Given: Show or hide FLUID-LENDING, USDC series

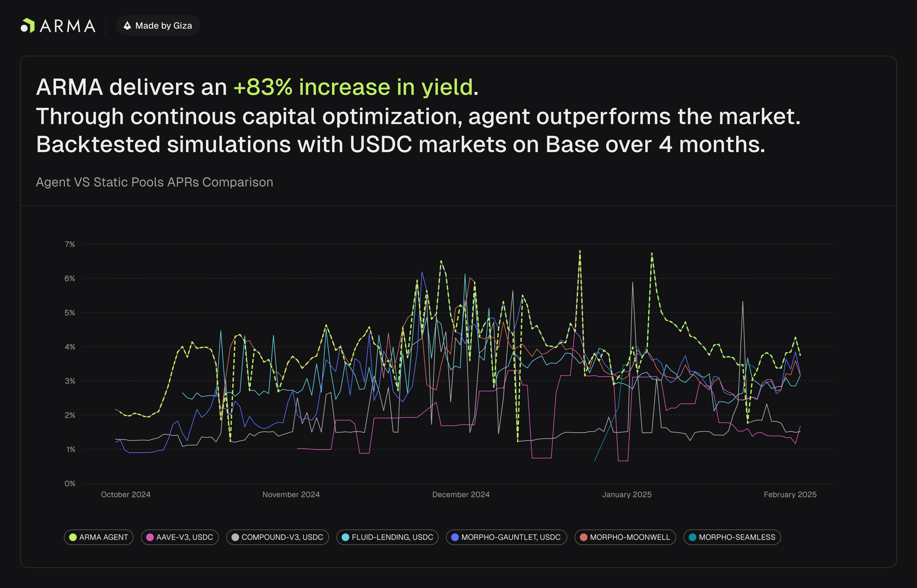Looking at the screenshot, I should coord(387,537).
